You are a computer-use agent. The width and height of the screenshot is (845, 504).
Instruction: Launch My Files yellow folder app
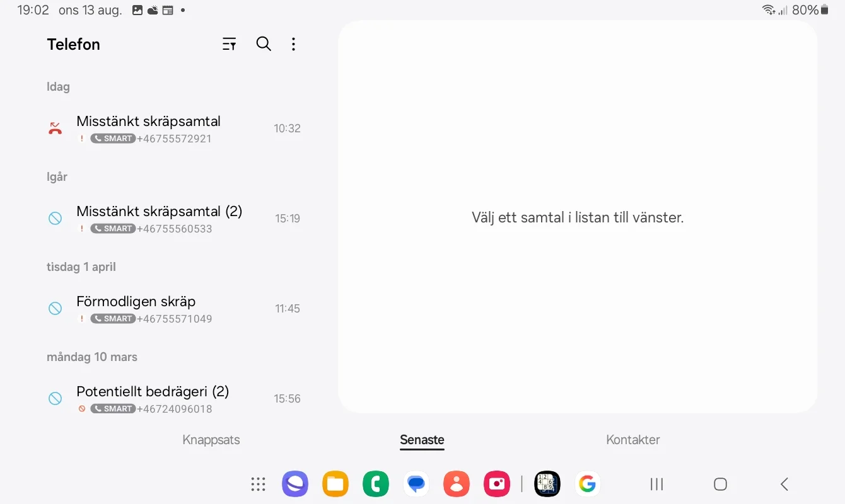point(335,484)
